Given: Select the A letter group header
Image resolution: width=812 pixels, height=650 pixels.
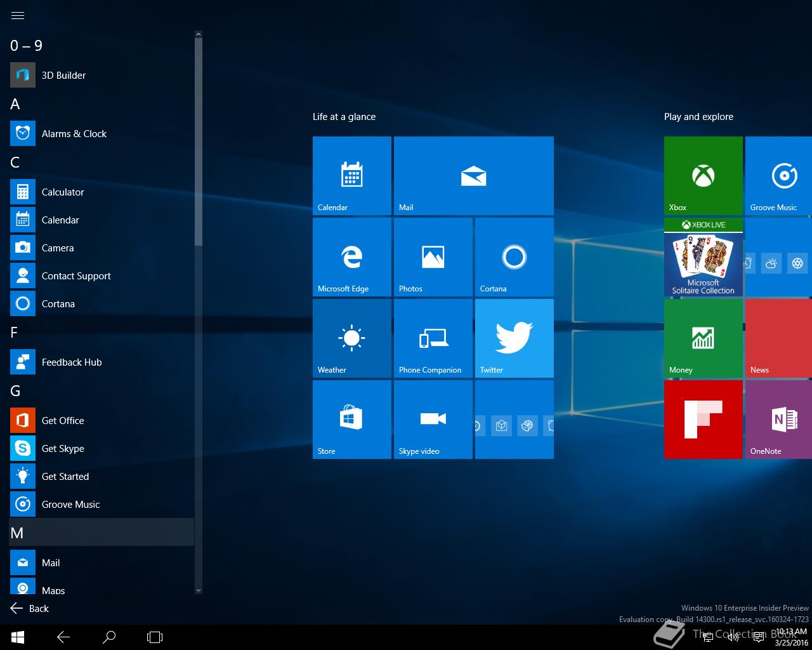Looking at the screenshot, I should [x=101, y=104].
